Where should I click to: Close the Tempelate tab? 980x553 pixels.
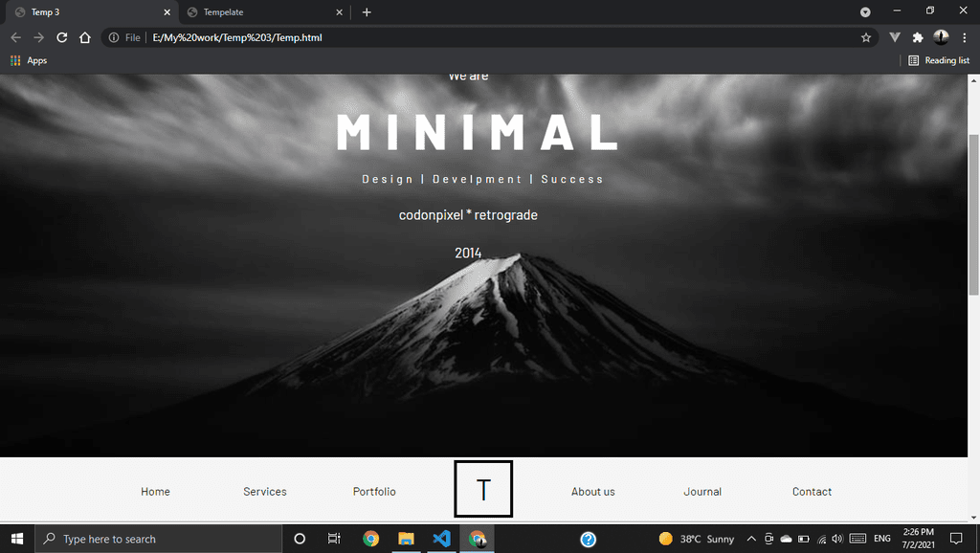coord(339,11)
